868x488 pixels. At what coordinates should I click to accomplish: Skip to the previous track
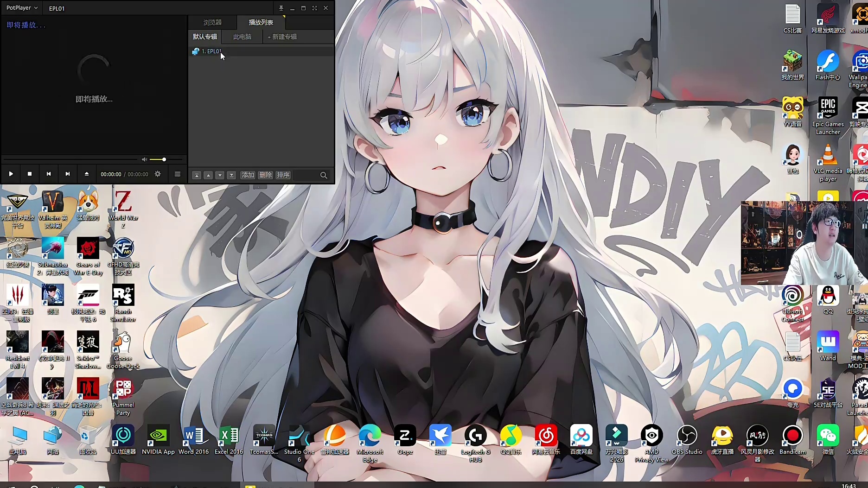tap(49, 174)
